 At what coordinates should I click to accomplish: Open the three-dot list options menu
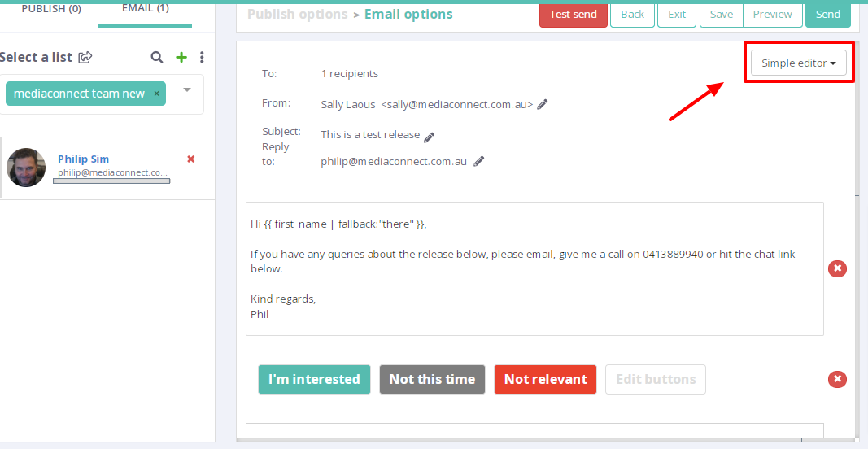pos(202,57)
